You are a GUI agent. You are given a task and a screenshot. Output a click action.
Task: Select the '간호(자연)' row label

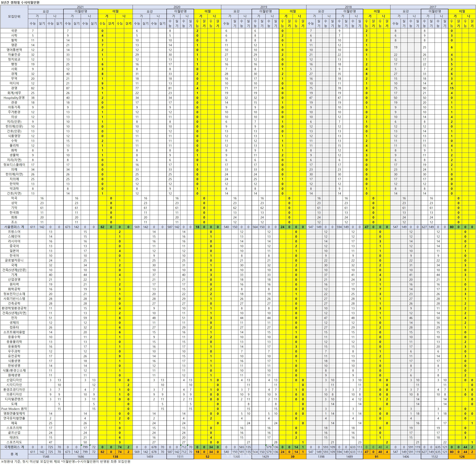point(14,193)
